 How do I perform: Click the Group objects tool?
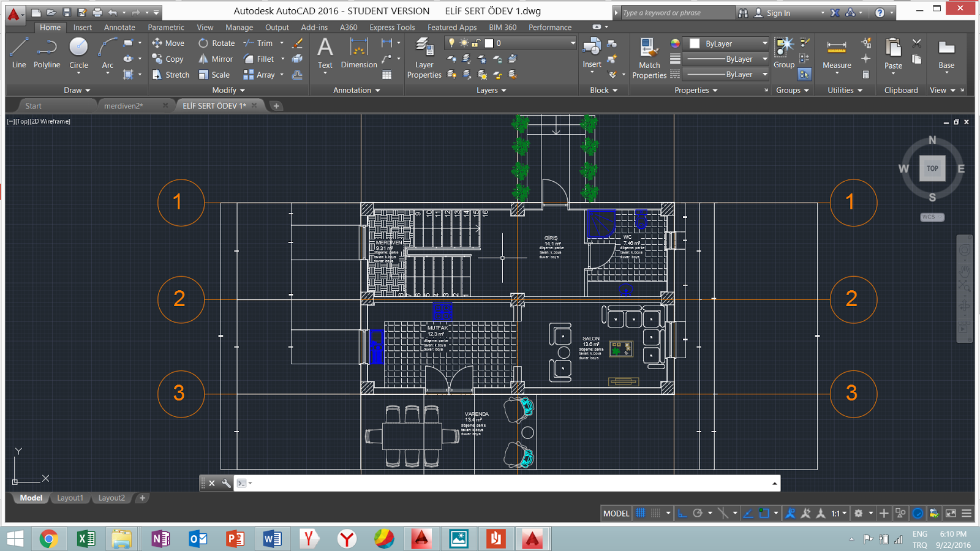coord(784,53)
